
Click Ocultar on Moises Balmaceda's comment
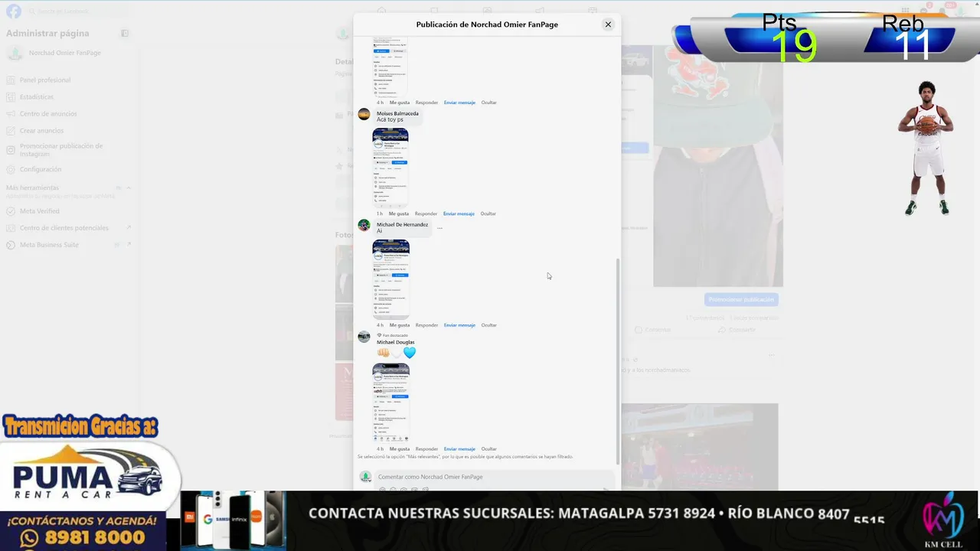click(x=488, y=214)
